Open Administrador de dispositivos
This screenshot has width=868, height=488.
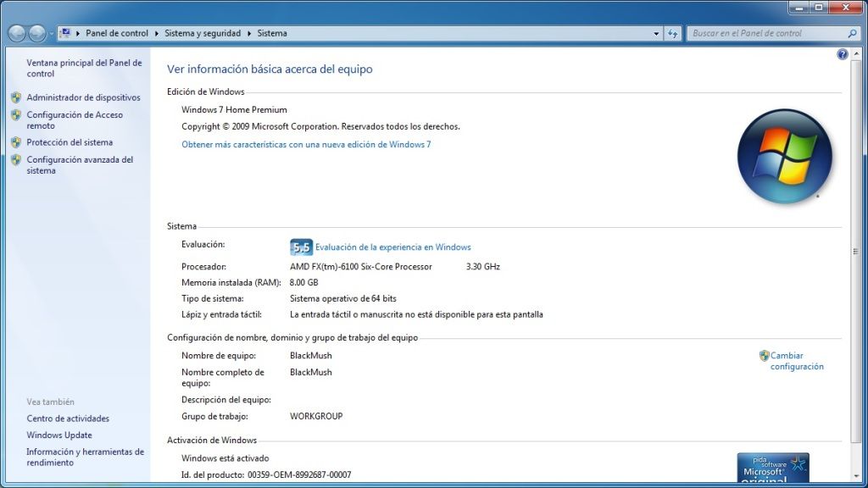click(84, 97)
